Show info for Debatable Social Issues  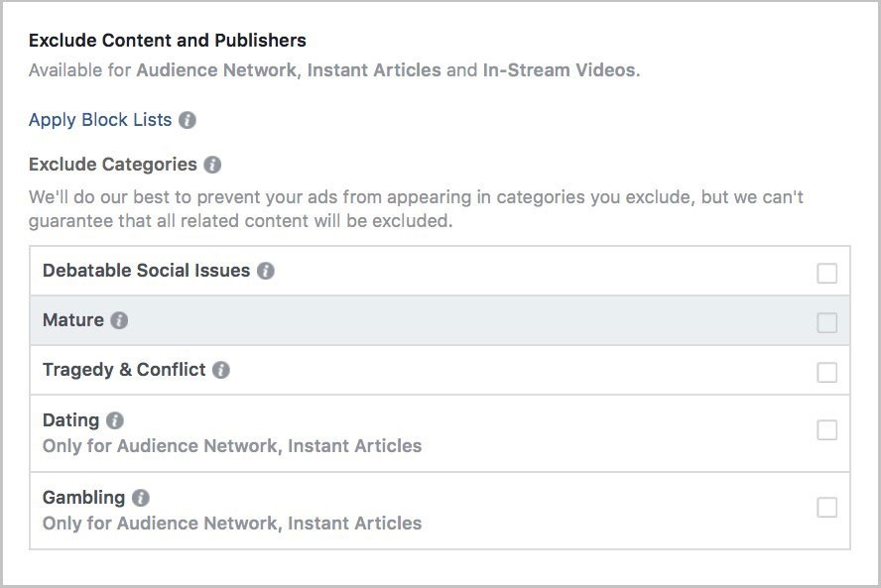(x=266, y=271)
